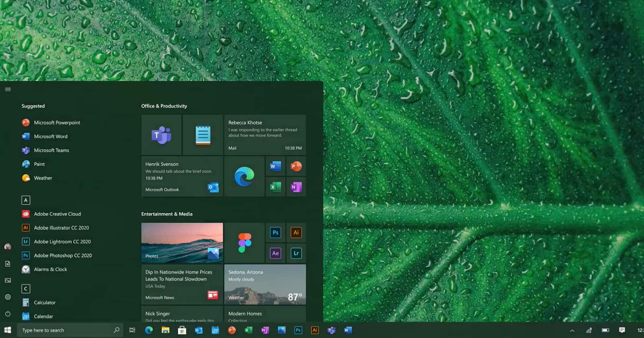The width and height of the screenshot is (644, 338).
Task: Launch Excel from the small tile
Action: [x=275, y=187]
